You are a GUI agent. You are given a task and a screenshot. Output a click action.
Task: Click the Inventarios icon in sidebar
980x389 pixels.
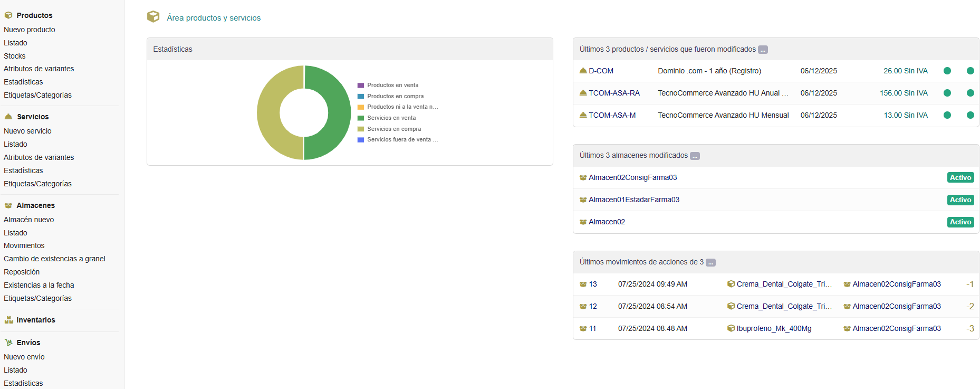8,320
